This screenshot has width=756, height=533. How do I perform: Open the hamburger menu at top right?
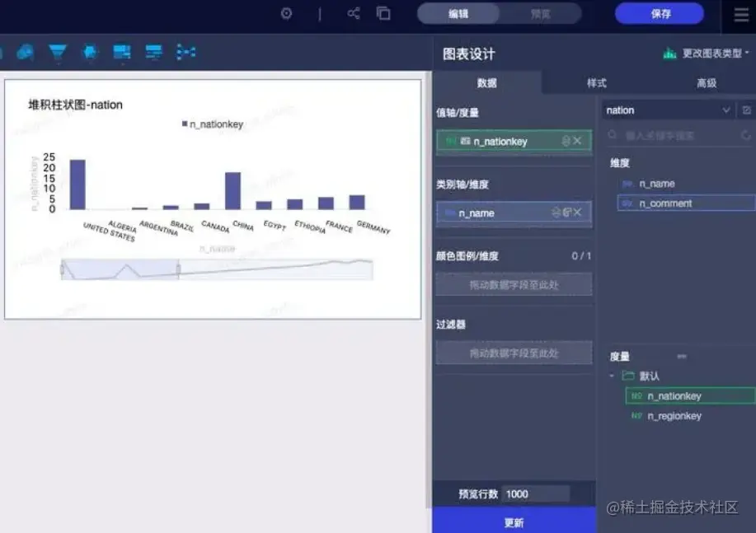741,15
